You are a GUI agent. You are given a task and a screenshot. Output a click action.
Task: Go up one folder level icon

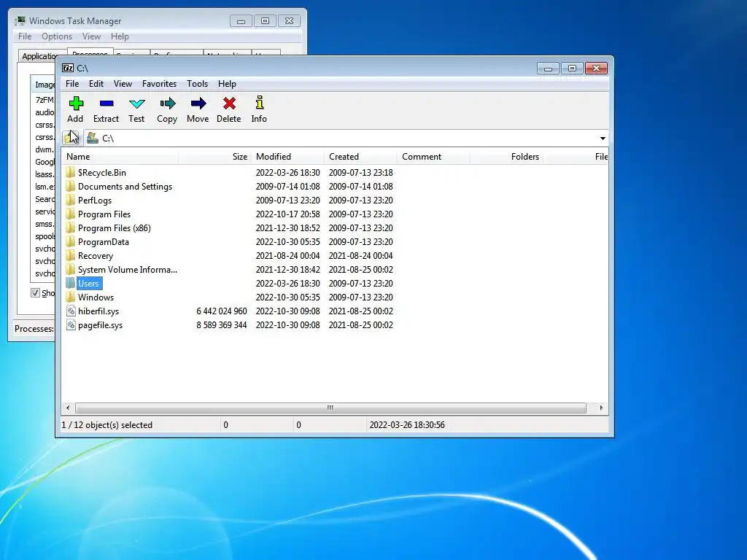tap(71, 138)
